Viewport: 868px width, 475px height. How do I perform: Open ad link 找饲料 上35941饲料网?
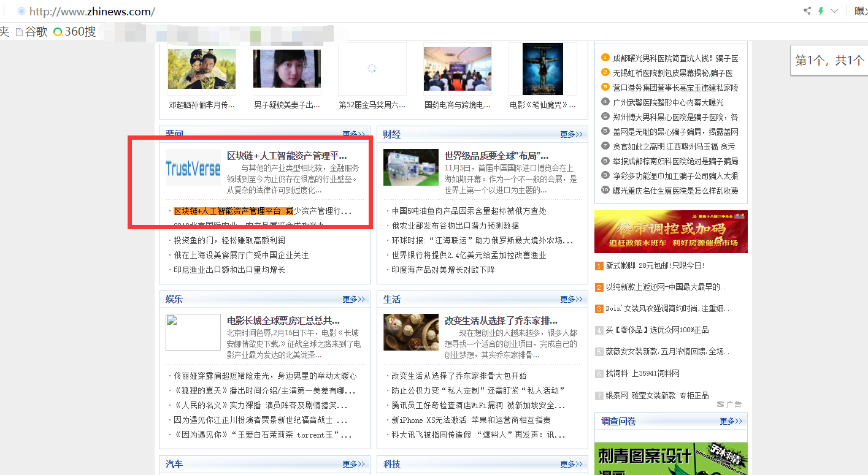tap(642, 373)
